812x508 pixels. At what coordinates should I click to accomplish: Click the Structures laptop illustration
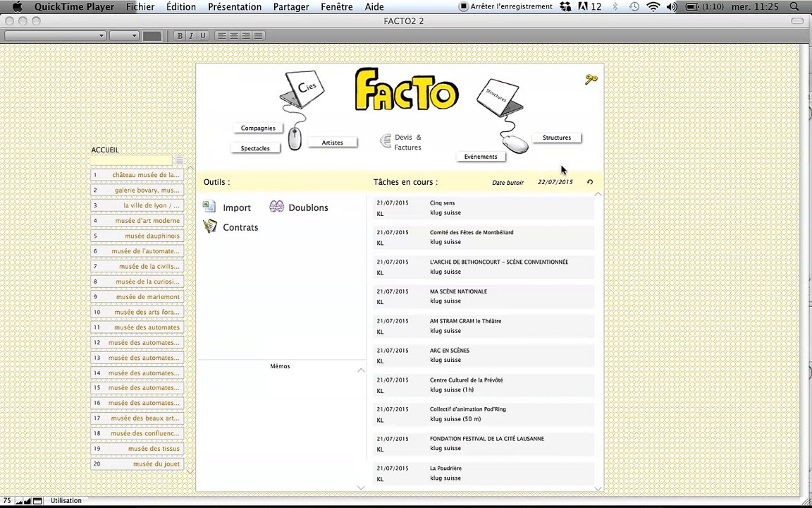[x=499, y=97]
